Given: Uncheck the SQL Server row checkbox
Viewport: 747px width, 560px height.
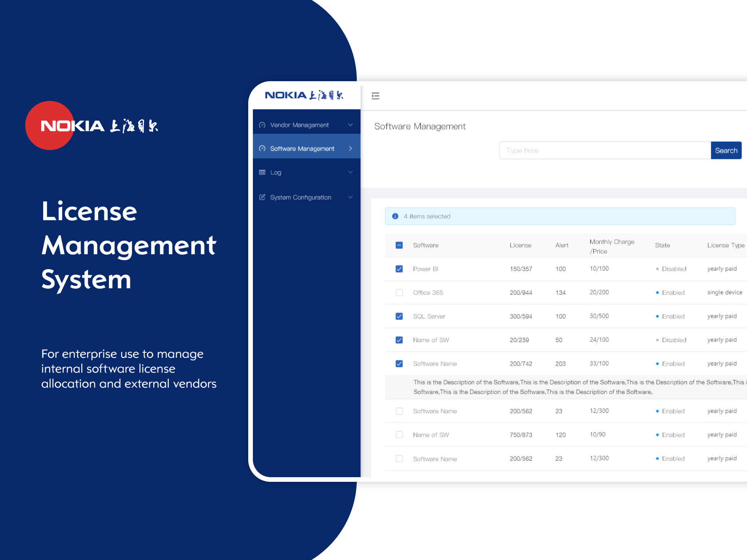Looking at the screenshot, I should click(399, 316).
